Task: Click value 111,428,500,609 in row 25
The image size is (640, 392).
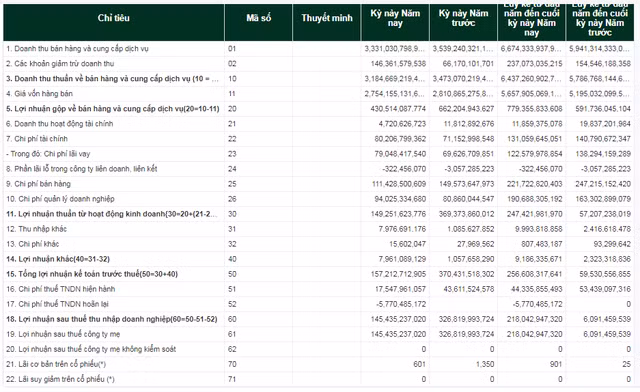Action: [399, 184]
